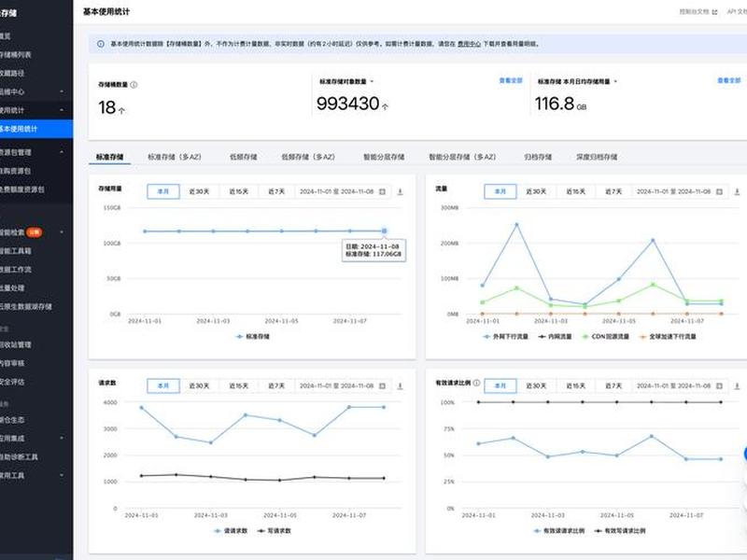
Task: Hide the 有效写请求比例 legend series
Action: (620, 530)
